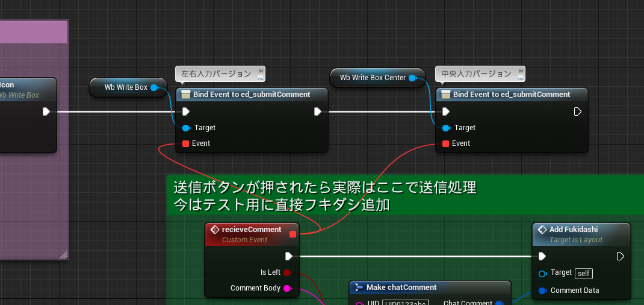
Task: Toggle the bubble visibility icon on 中央入力バージョン
Action: pyautogui.click(x=520, y=77)
